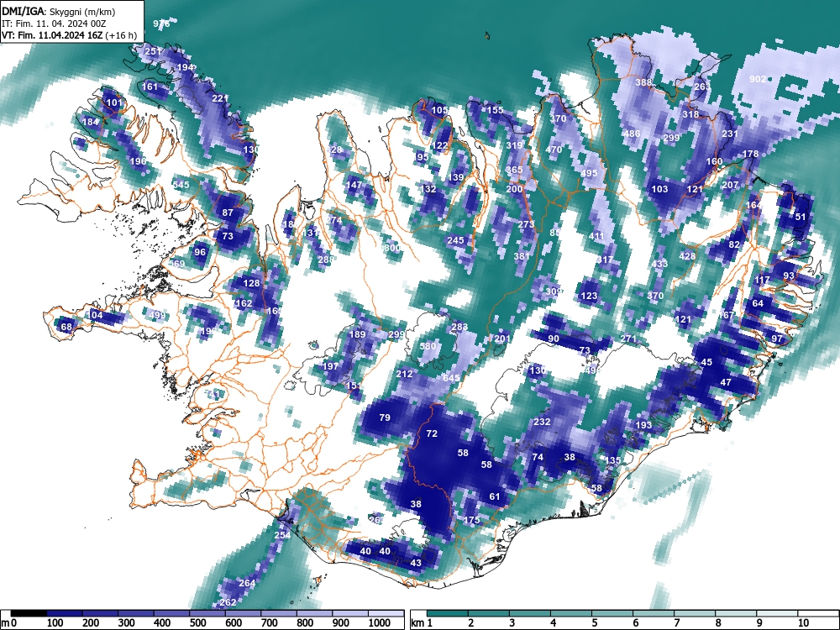
Task: Click the map value 486
Action: tap(632, 134)
